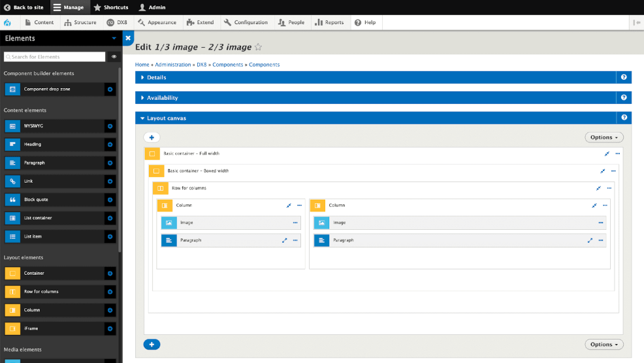Viewport: 644px width, 363px height.
Task: Open ellipsis menu for left Image element
Action: pyautogui.click(x=295, y=223)
